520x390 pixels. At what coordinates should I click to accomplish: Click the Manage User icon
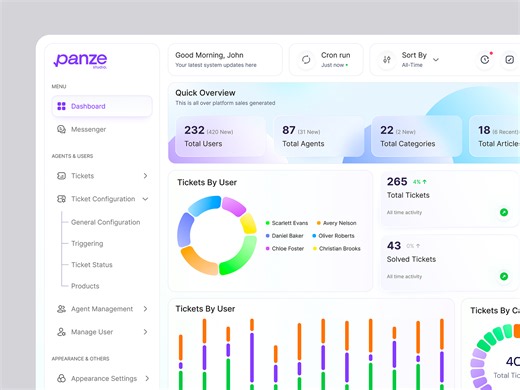tap(61, 332)
